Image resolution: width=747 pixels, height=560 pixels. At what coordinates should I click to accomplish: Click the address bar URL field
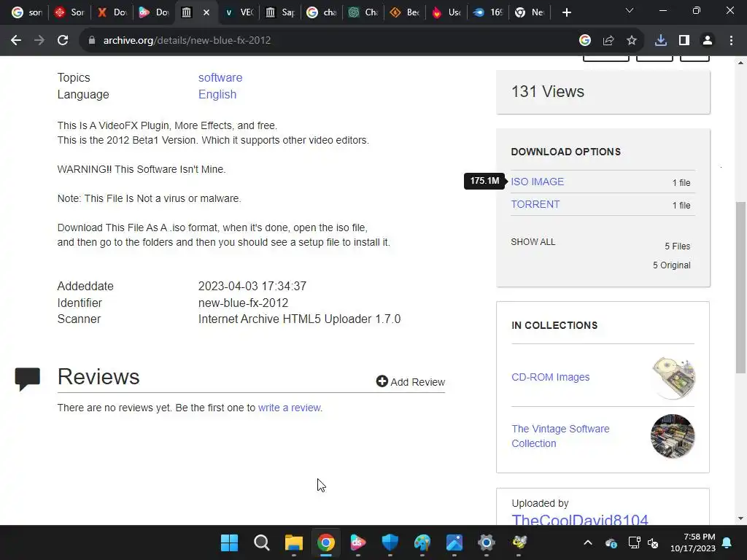pos(329,41)
